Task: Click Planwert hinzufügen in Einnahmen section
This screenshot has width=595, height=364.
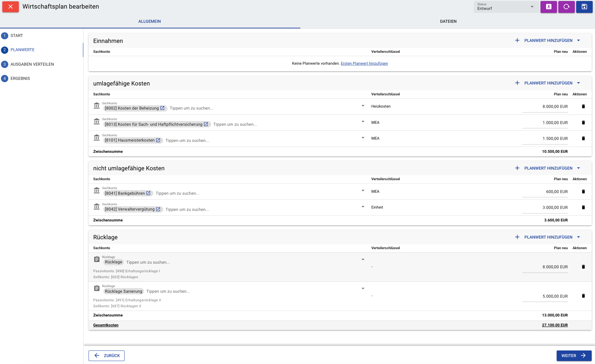Action: point(543,41)
